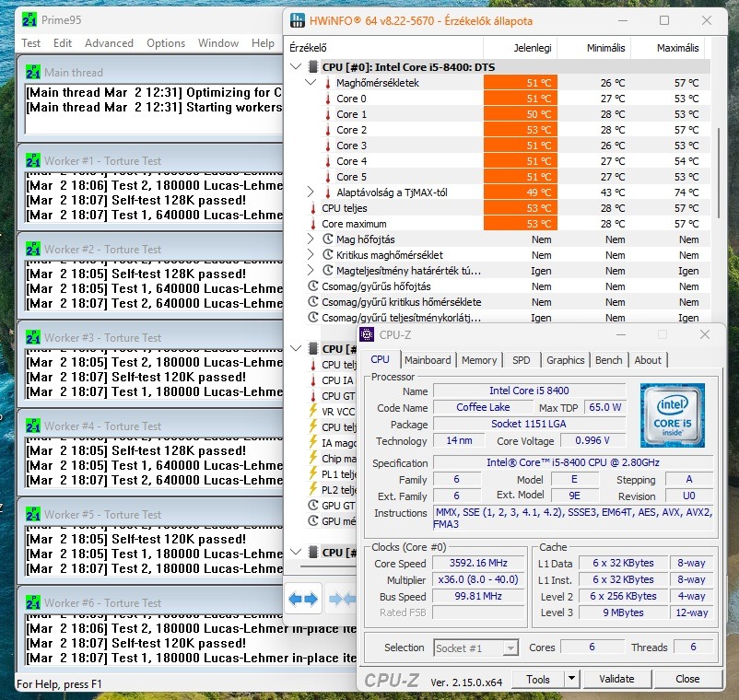The width and height of the screenshot is (739, 700).
Task: Click the HWiNFO blue left-right arrows button
Action: pos(303,599)
